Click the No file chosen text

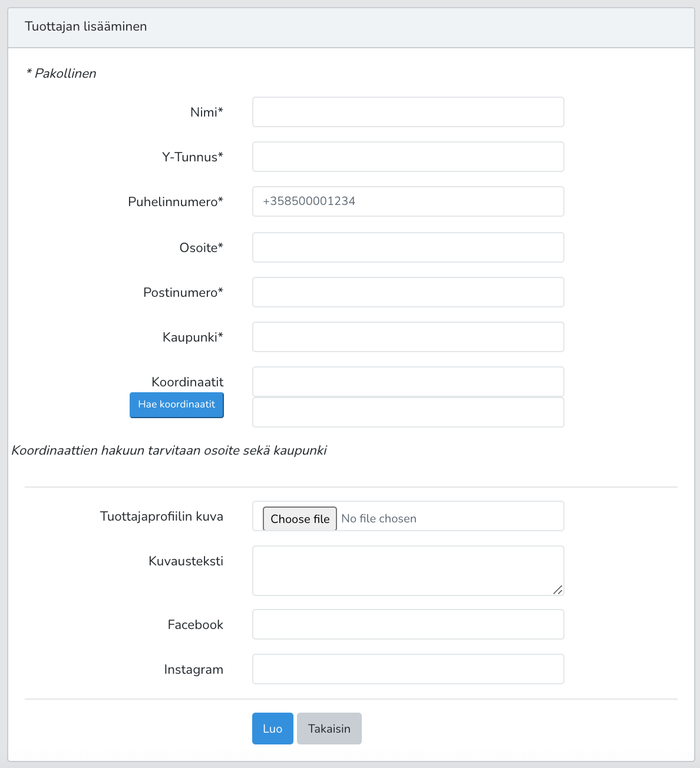(x=379, y=519)
